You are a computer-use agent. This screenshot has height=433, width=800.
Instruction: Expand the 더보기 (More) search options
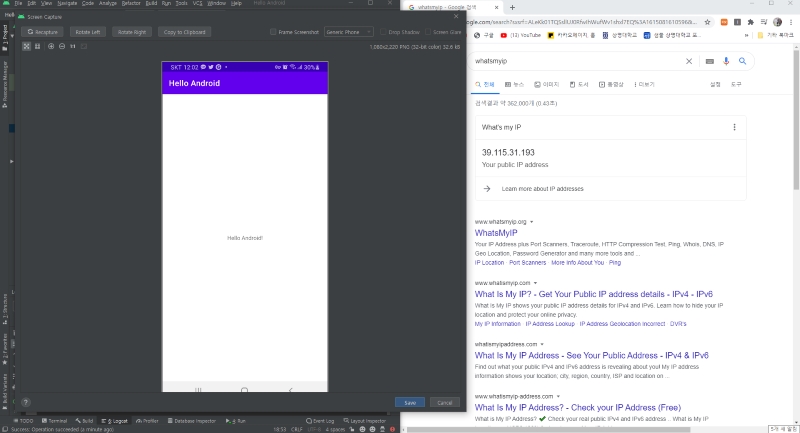point(644,85)
